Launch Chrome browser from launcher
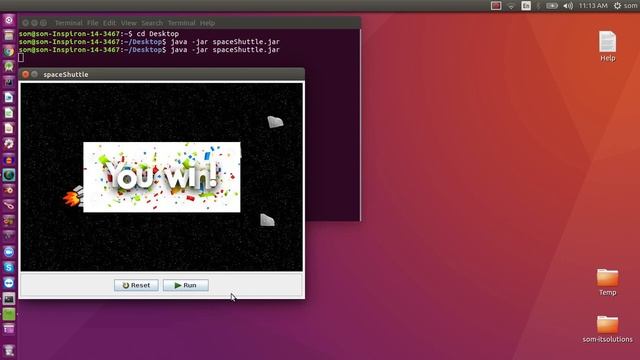This screenshot has height=360, width=640. coord(9,51)
